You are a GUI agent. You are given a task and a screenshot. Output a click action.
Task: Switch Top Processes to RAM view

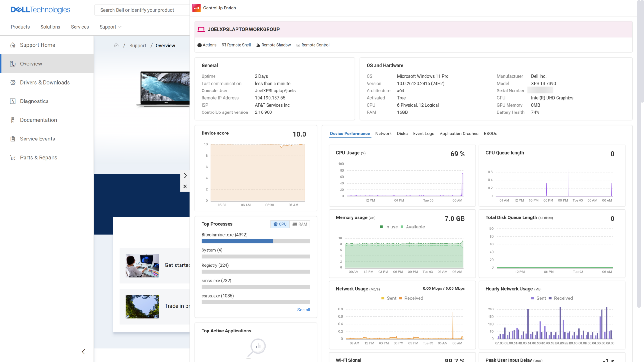(299, 224)
